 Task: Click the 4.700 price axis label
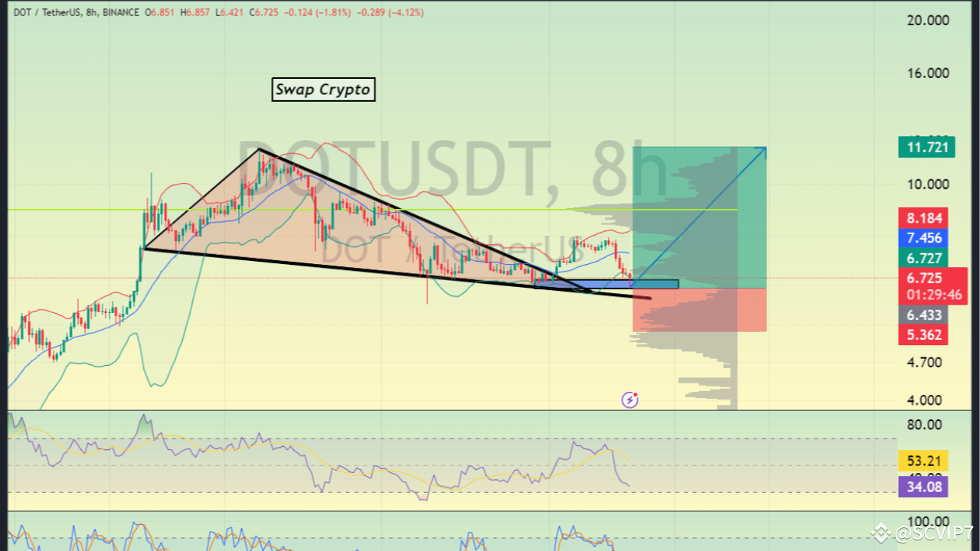tap(924, 363)
